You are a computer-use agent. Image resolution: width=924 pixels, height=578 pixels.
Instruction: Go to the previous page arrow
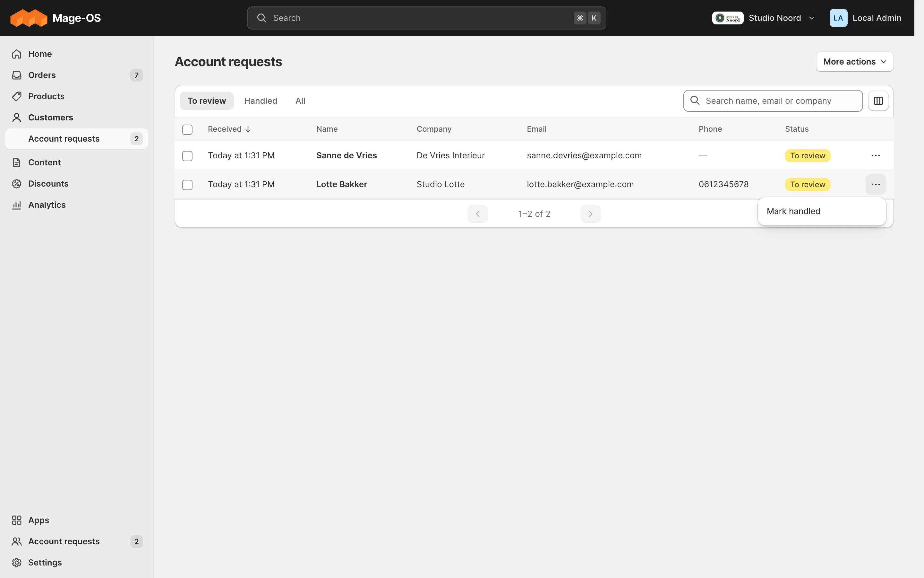click(x=477, y=214)
